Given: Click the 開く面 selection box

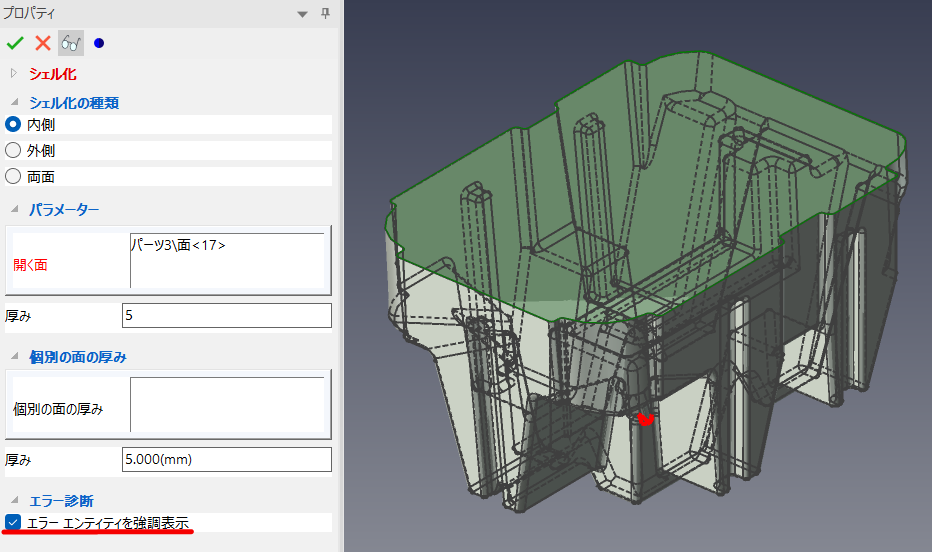Looking at the screenshot, I should [x=228, y=262].
